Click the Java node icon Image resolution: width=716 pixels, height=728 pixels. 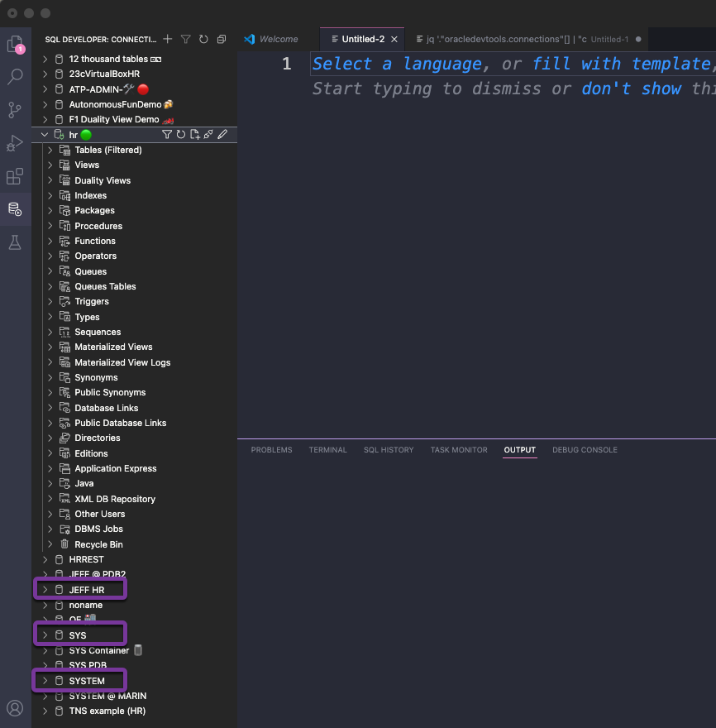(65, 483)
